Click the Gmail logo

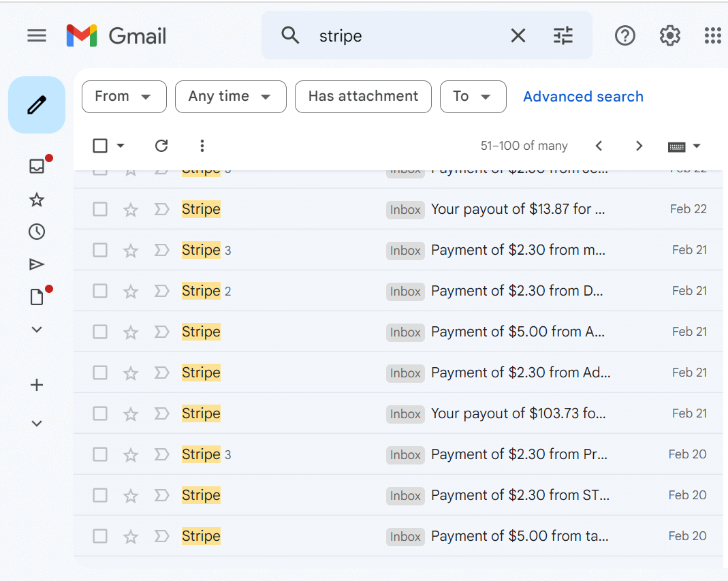[116, 36]
